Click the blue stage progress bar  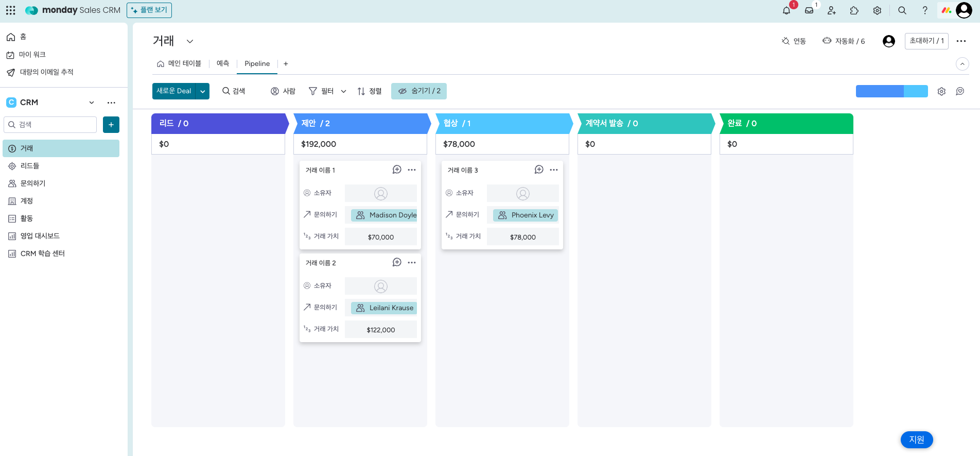891,91
